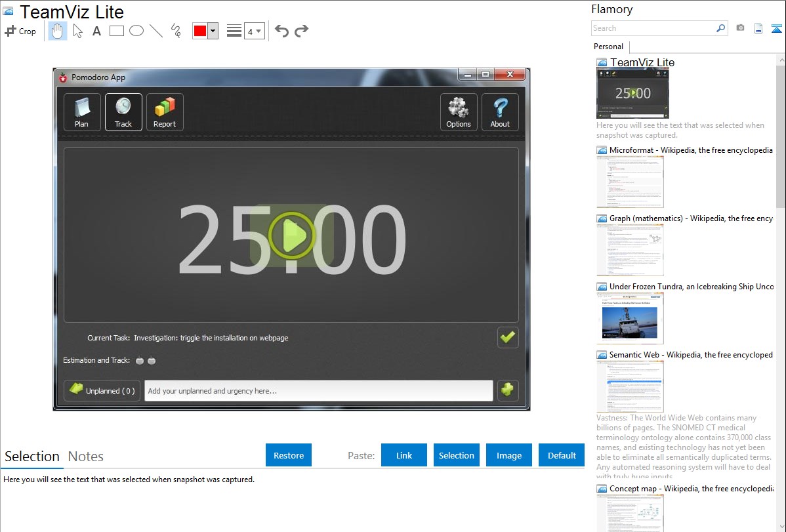
Task: Mark current task done with green checkmark
Action: (x=508, y=337)
